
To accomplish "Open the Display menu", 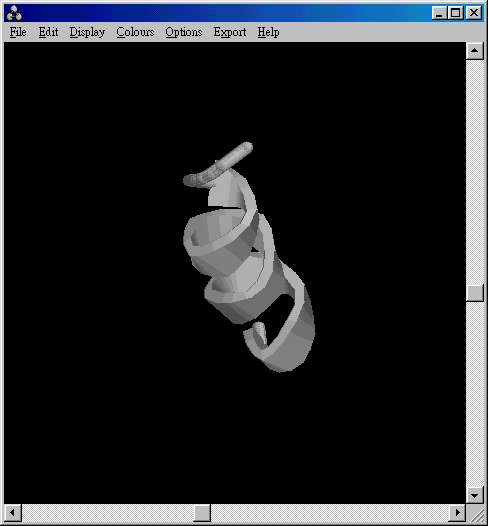I will point(87,32).
